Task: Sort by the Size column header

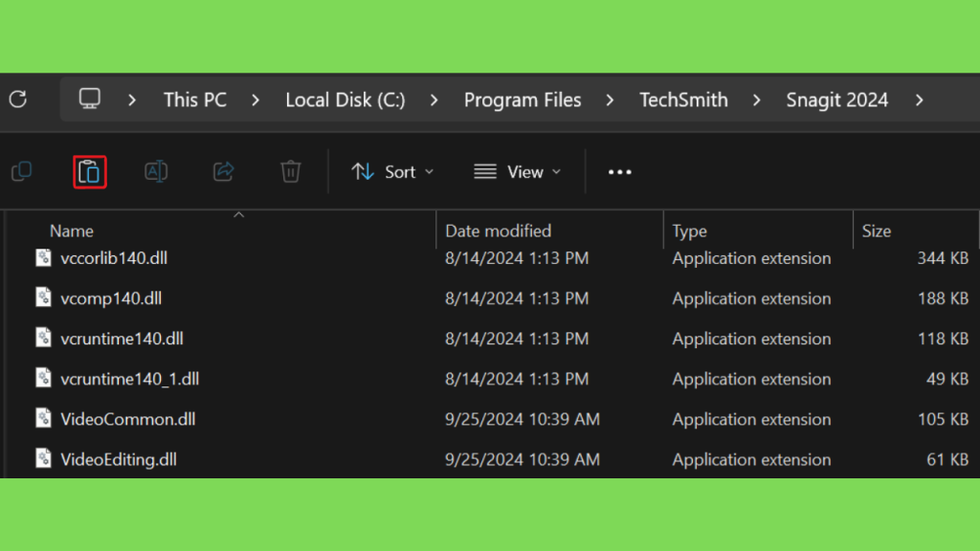Action: point(877,231)
